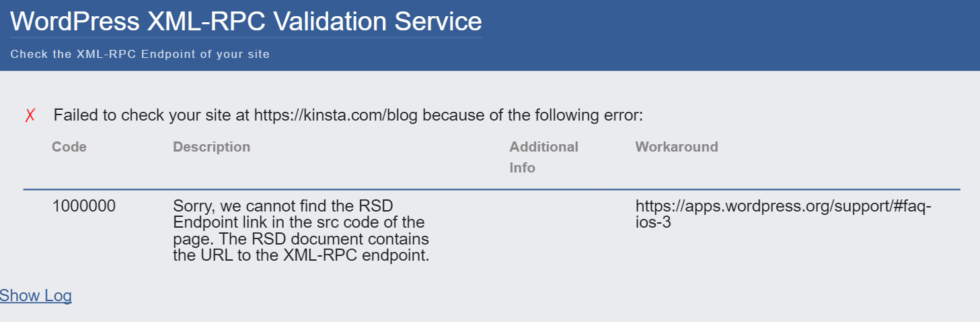The width and height of the screenshot is (980, 322).
Task: Click the blue header banner's empty area
Action: point(740,35)
